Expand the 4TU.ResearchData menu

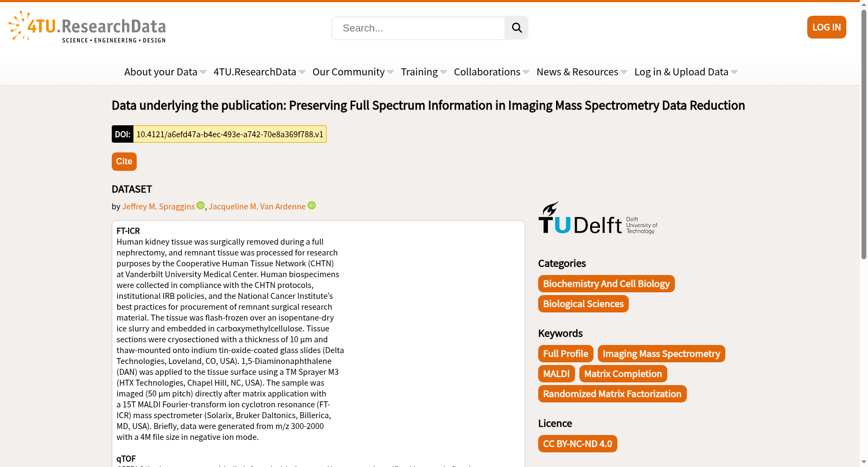click(x=259, y=72)
